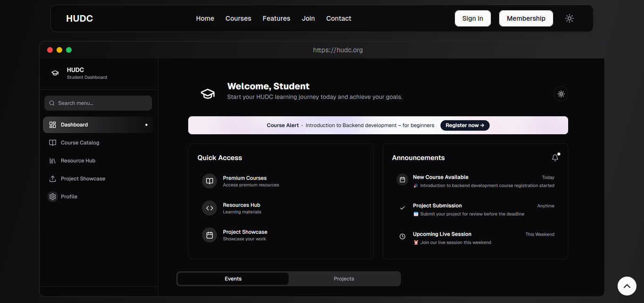
Task: Click the Resources Hub code icon
Action: pyautogui.click(x=209, y=208)
